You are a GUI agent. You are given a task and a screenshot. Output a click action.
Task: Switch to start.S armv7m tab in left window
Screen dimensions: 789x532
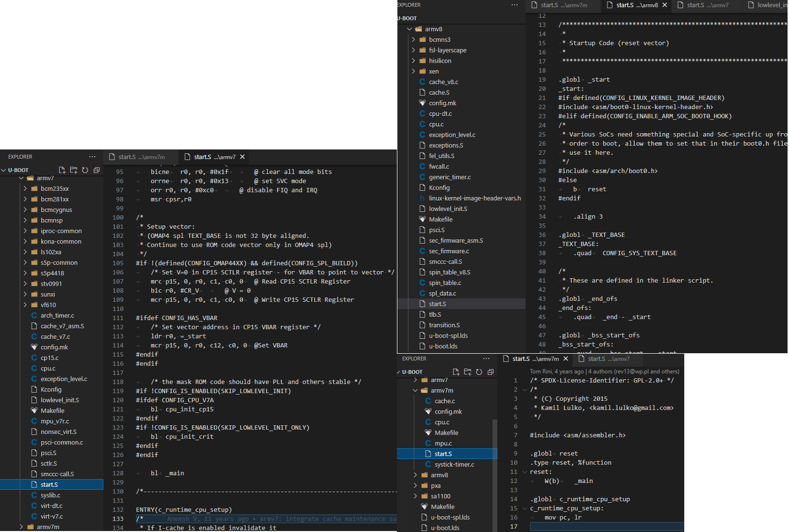141,157
